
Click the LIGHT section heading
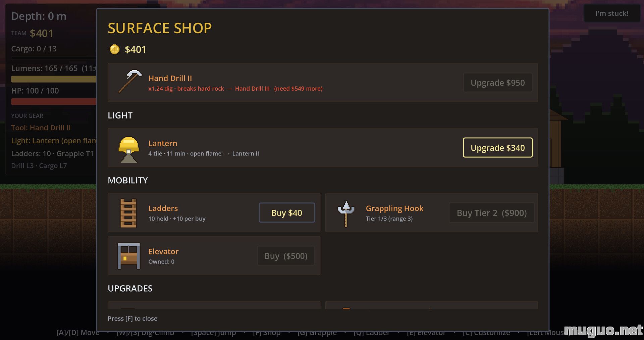pos(120,115)
